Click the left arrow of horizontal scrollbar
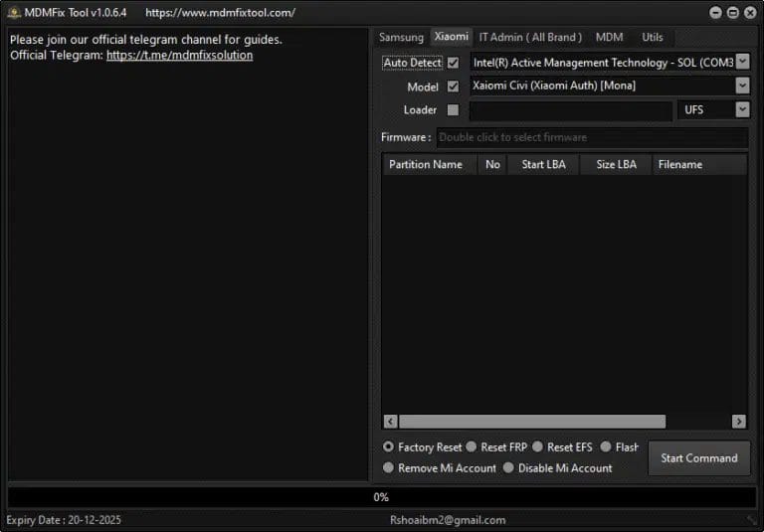This screenshot has width=764, height=532. (390, 422)
